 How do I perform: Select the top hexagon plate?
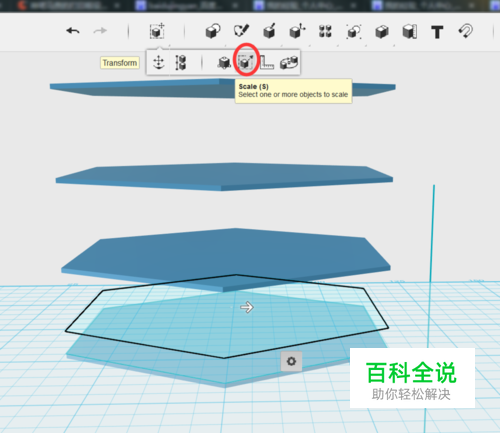pos(222,88)
